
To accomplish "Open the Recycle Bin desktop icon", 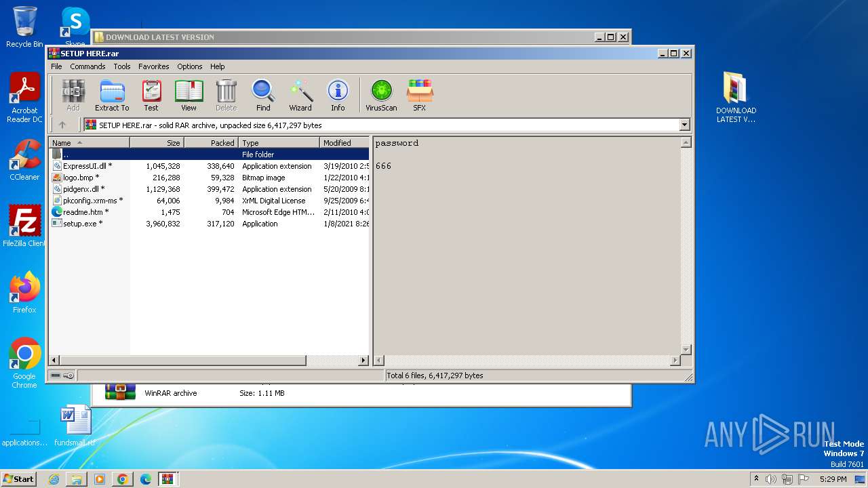I will (24, 27).
